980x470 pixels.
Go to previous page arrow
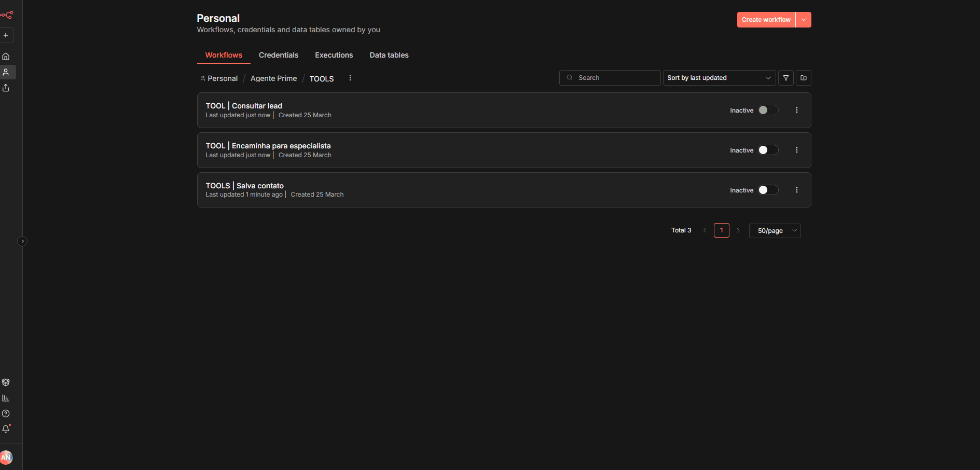pos(705,230)
